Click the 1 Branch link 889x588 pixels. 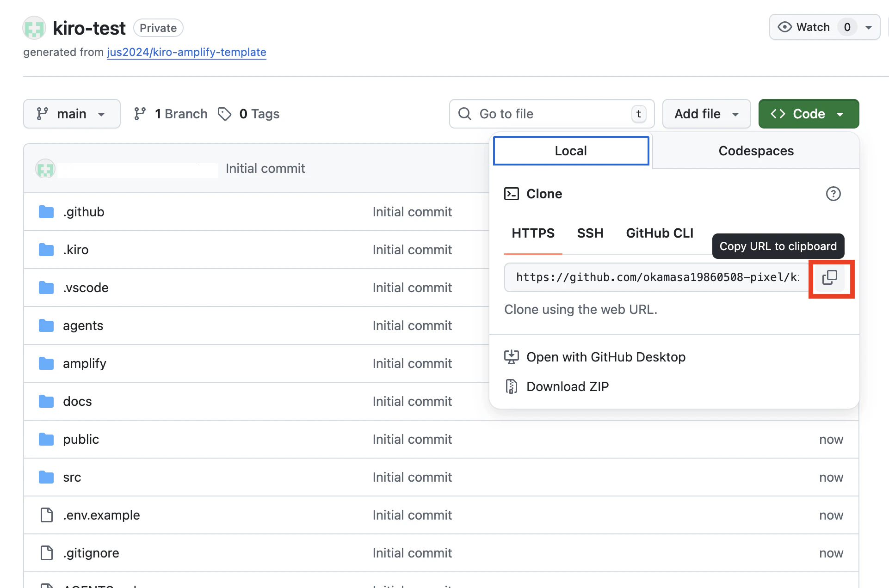coord(180,114)
